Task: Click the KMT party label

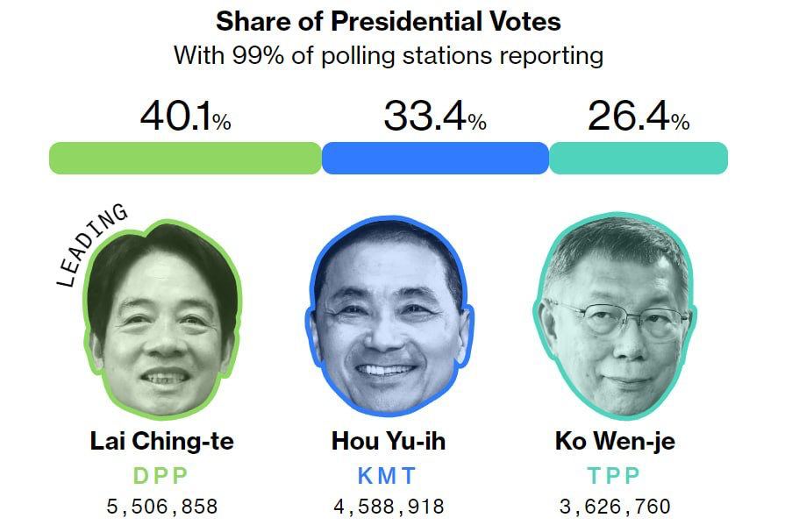Action: 388,476
